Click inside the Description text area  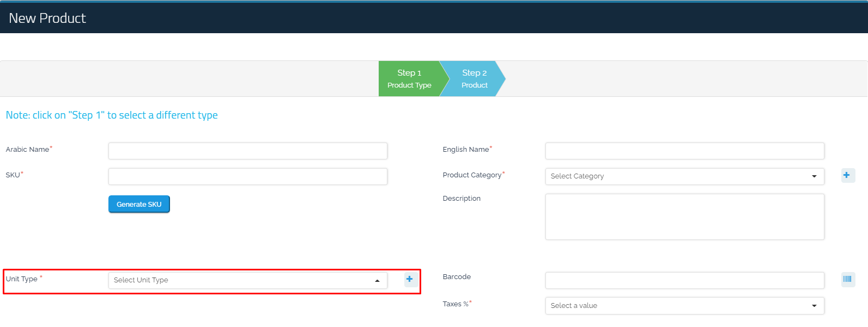point(684,217)
